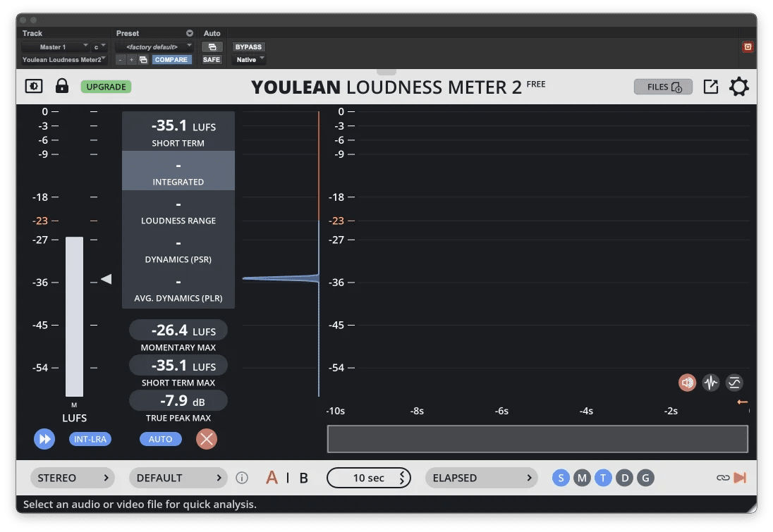Viewport: 773px width, 532px height.
Task: Click the status bar file analysis hint
Action: click(x=140, y=505)
